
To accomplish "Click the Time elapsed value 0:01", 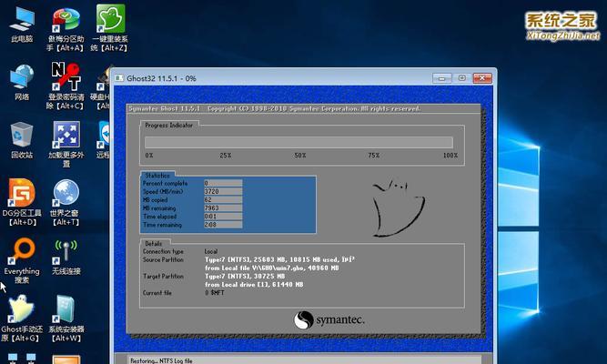I will 223,217.
